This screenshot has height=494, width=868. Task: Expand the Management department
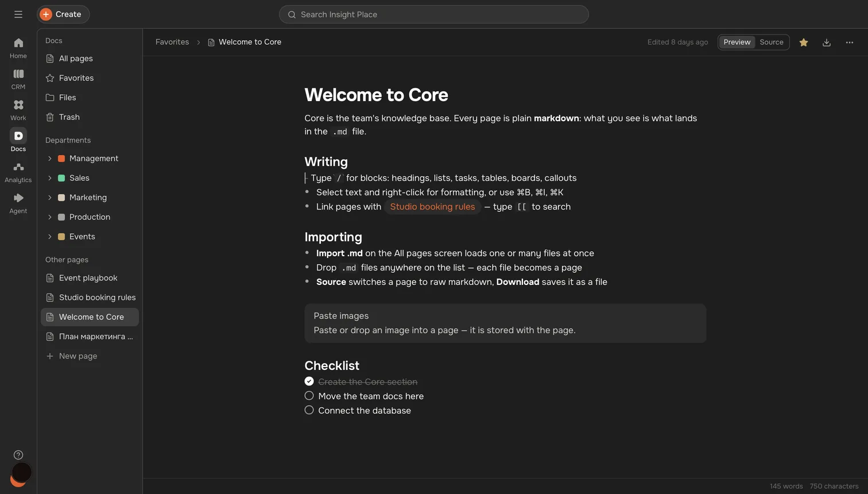pos(50,159)
